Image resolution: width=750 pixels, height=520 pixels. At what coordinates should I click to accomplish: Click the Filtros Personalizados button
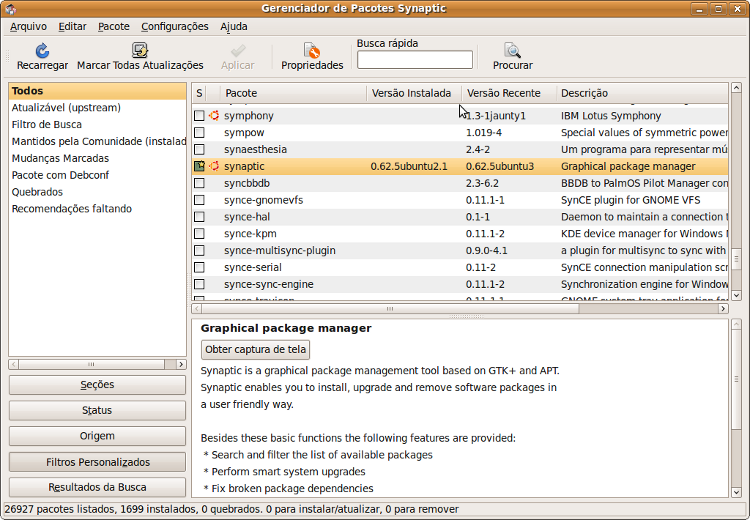click(97, 462)
